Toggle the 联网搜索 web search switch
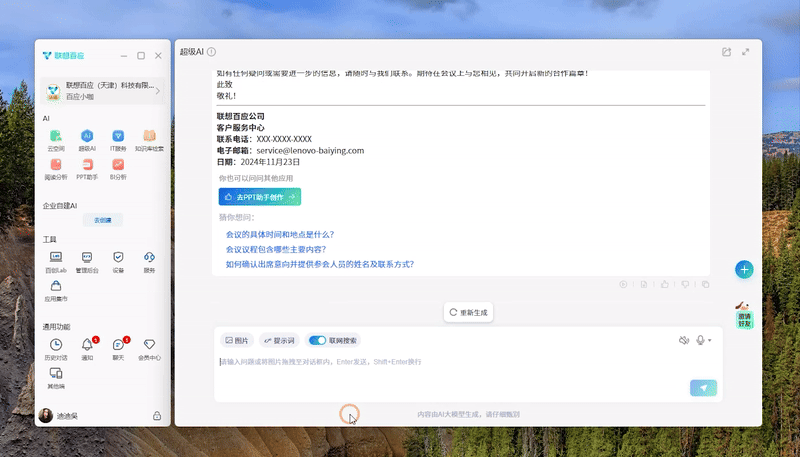The width and height of the screenshot is (800, 457). click(317, 340)
